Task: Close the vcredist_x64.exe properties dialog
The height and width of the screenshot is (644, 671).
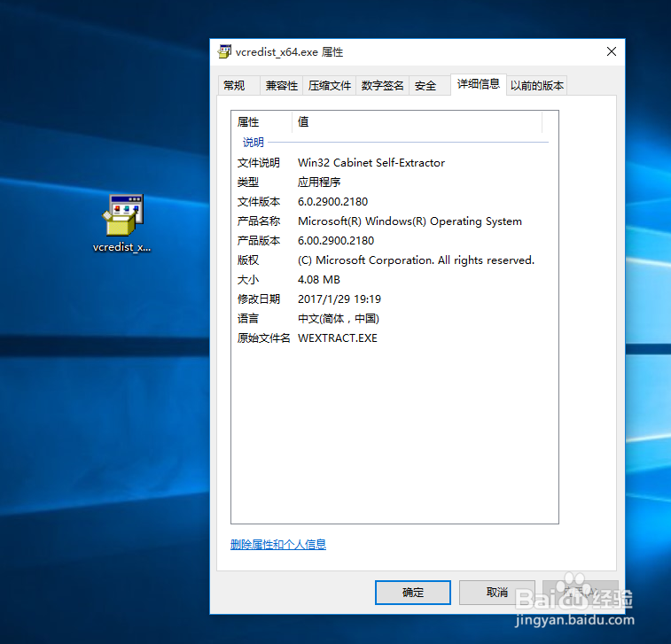Action: [x=612, y=51]
